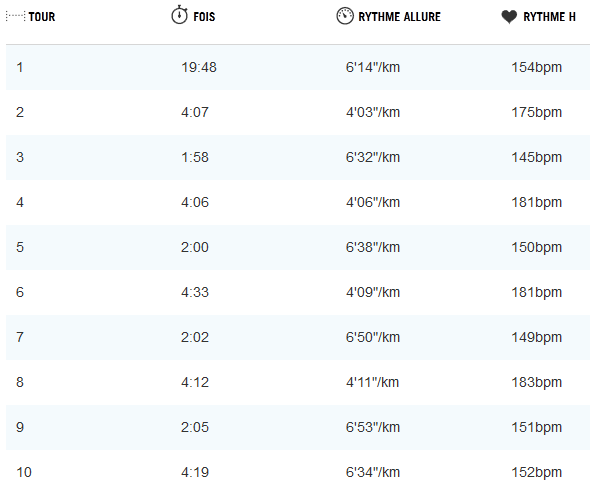590x495 pixels.
Task: Click the 2:05 time cell
Action: tap(195, 427)
